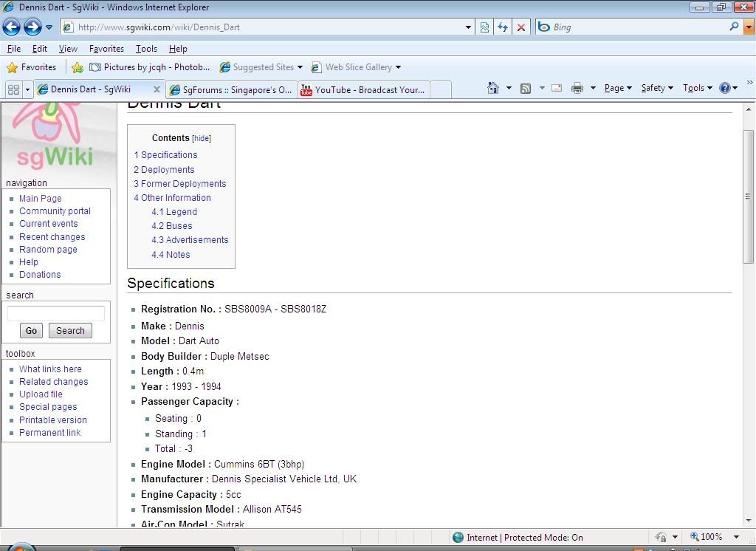This screenshot has height=551, width=756.
Task: Open the Favorites menu in menu bar
Action: [106, 49]
